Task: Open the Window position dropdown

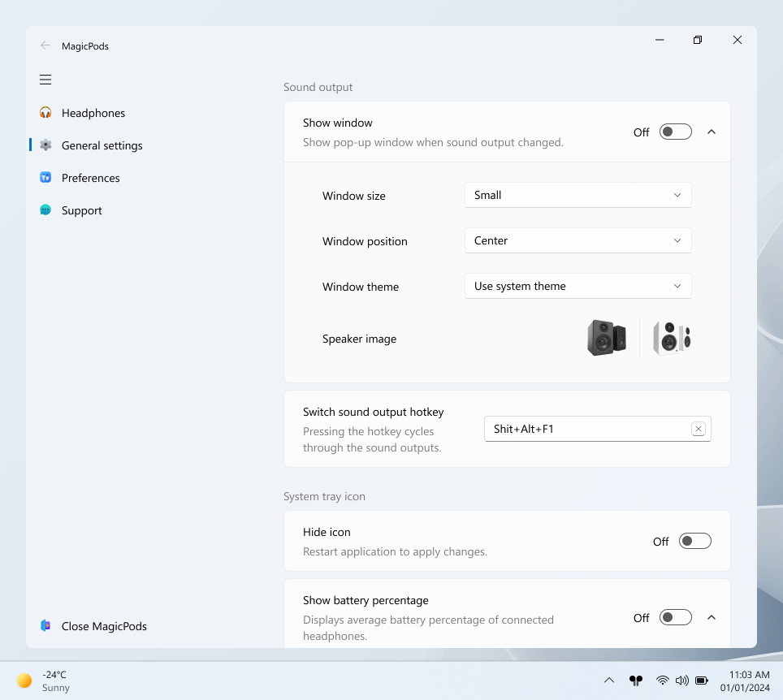Action: click(578, 240)
